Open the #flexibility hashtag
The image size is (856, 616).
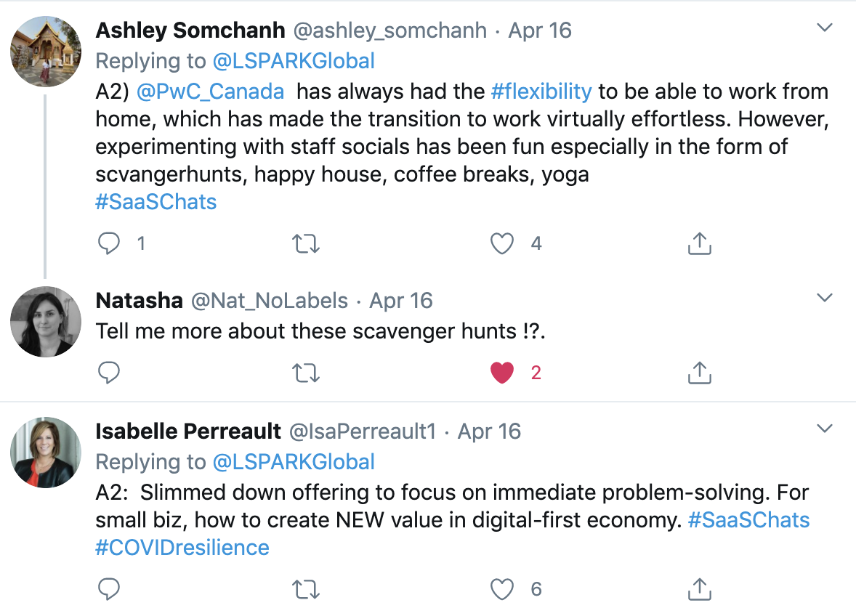541,92
